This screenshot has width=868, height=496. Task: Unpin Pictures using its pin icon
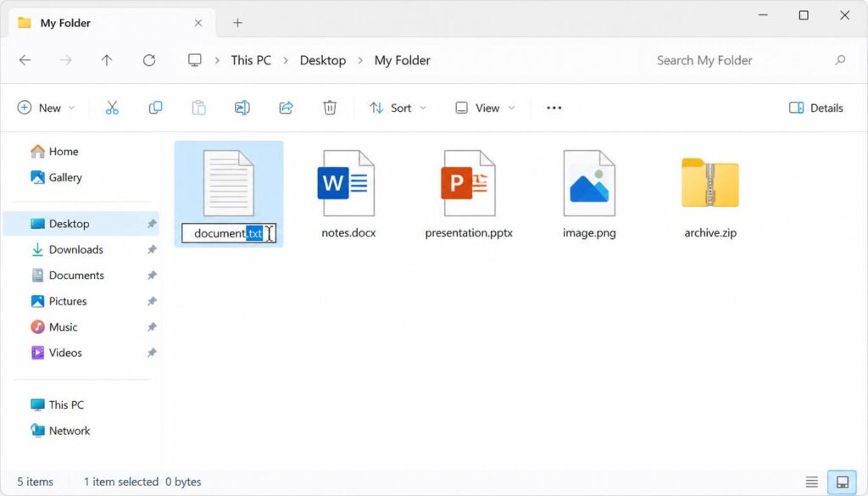tap(152, 302)
